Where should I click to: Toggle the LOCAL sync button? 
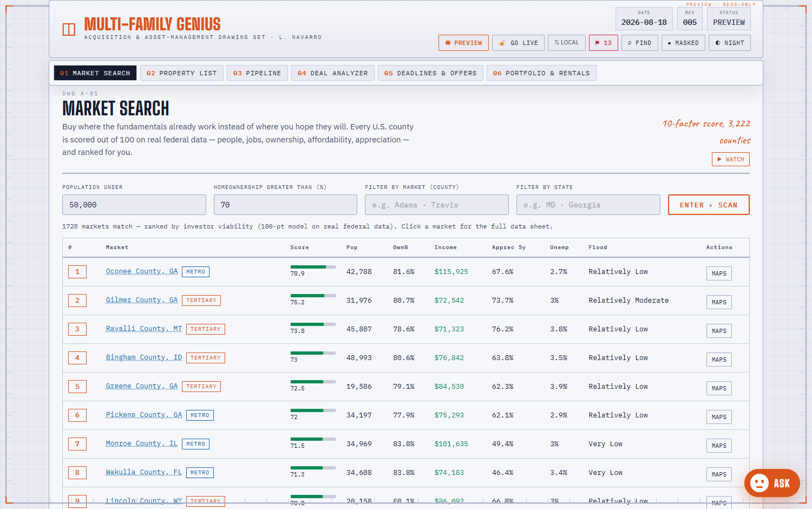(567, 43)
